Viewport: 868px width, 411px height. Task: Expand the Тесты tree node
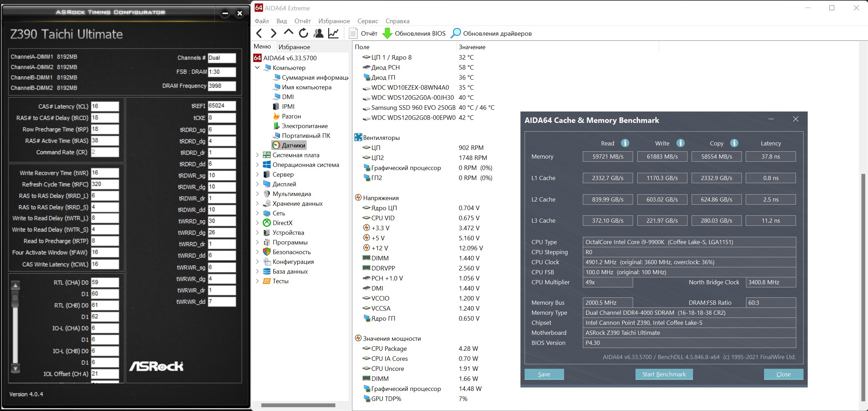(257, 281)
